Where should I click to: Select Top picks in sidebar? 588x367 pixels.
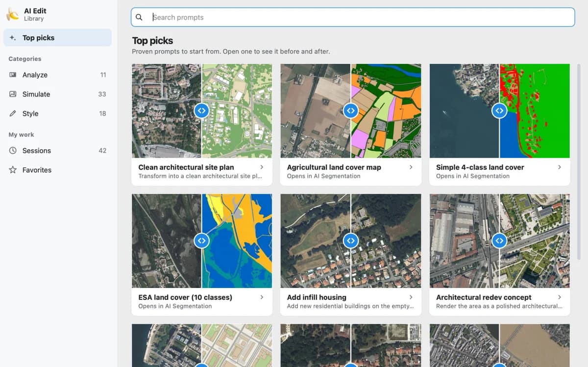(57, 38)
